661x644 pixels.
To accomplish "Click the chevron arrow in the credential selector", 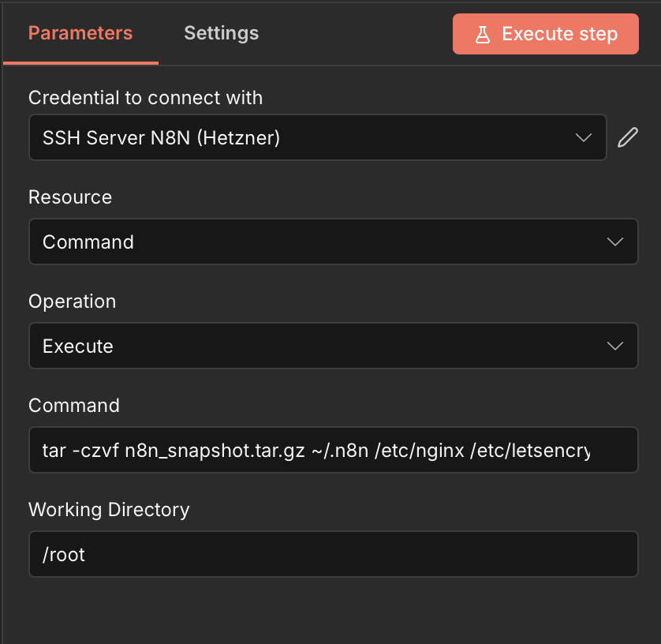I will click(584, 137).
